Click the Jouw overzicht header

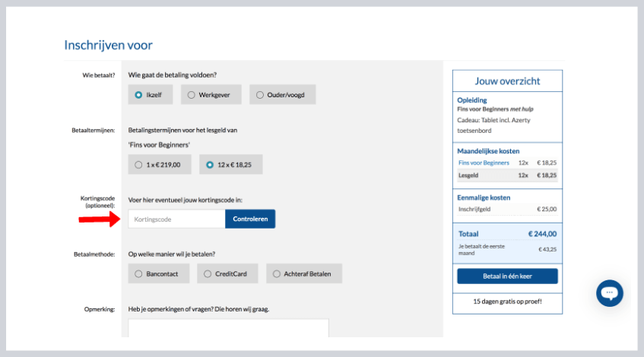click(507, 81)
